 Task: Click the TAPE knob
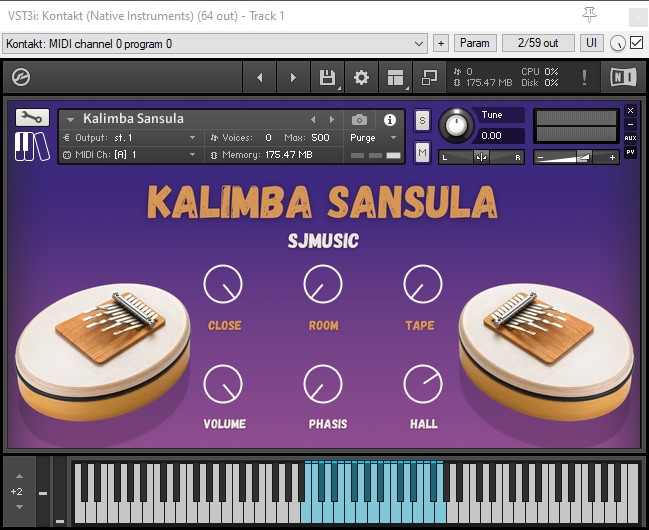(x=423, y=284)
